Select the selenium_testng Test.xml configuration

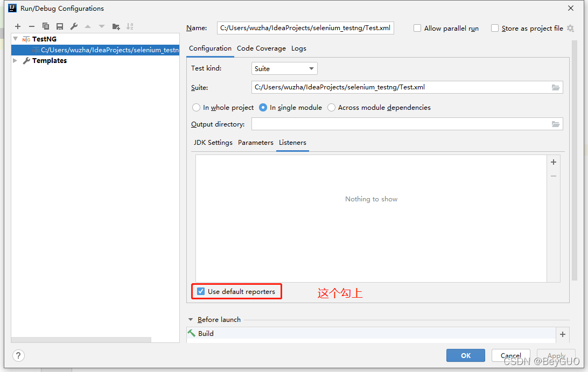95,50
